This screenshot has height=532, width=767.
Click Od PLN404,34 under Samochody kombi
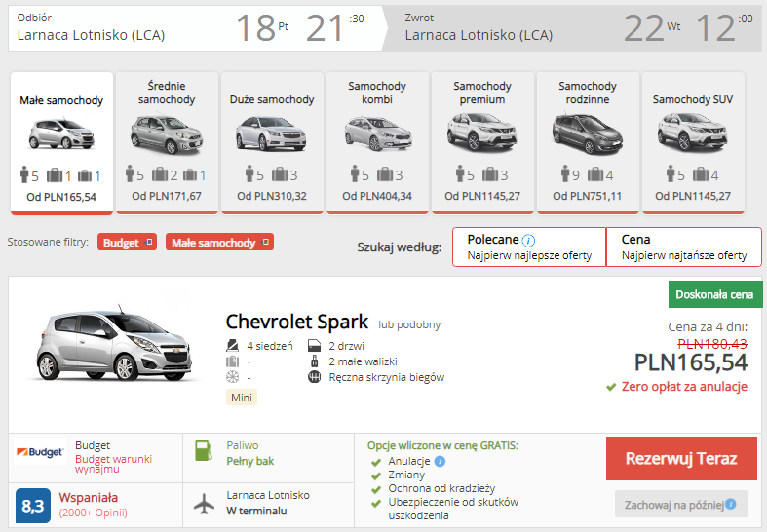pos(377,196)
